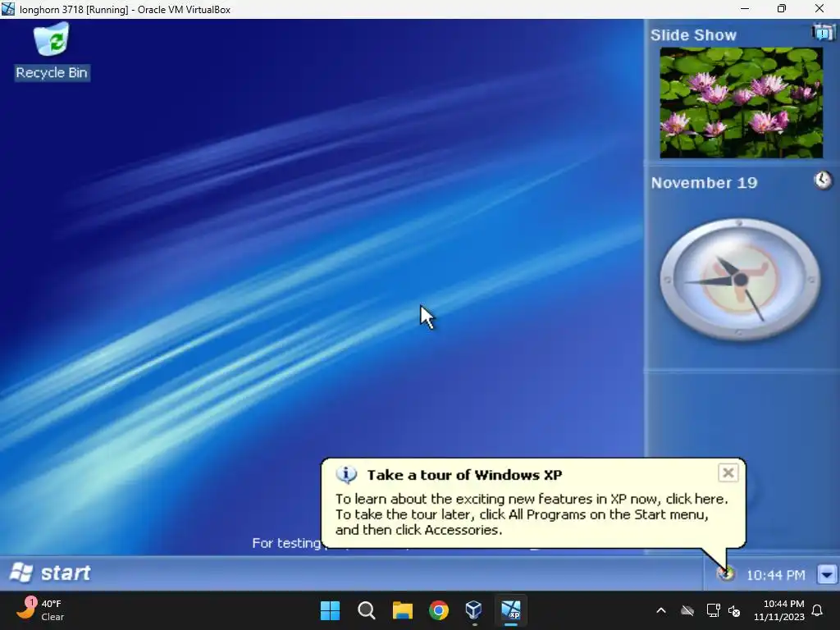Image resolution: width=840 pixels, height=630 pixels.
Task: Click the Slide Show heading
Action: [x=693, y=34]
